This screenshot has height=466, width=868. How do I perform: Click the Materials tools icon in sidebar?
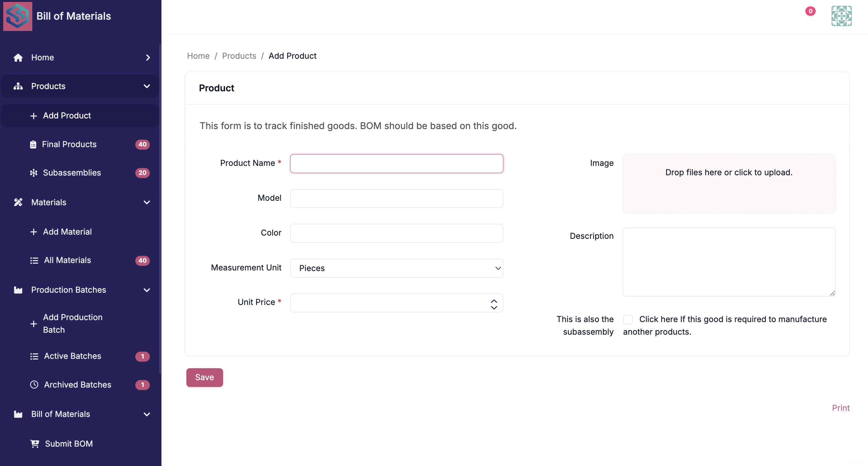(x=18, y=202)
